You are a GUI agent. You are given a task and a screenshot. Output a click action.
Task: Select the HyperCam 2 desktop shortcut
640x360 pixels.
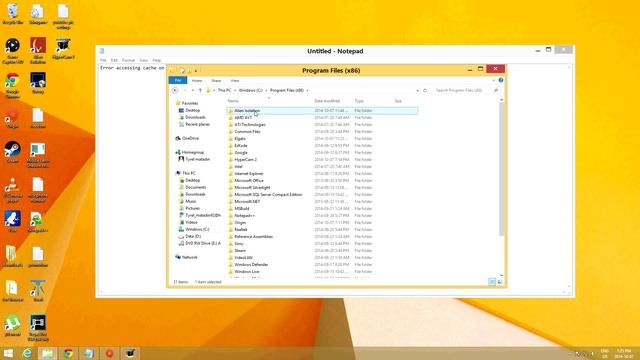point(63,49)
